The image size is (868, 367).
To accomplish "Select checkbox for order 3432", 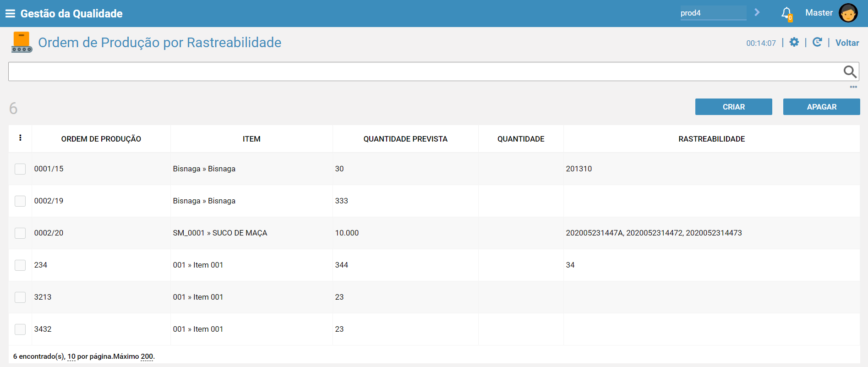I will coord(20,329).
